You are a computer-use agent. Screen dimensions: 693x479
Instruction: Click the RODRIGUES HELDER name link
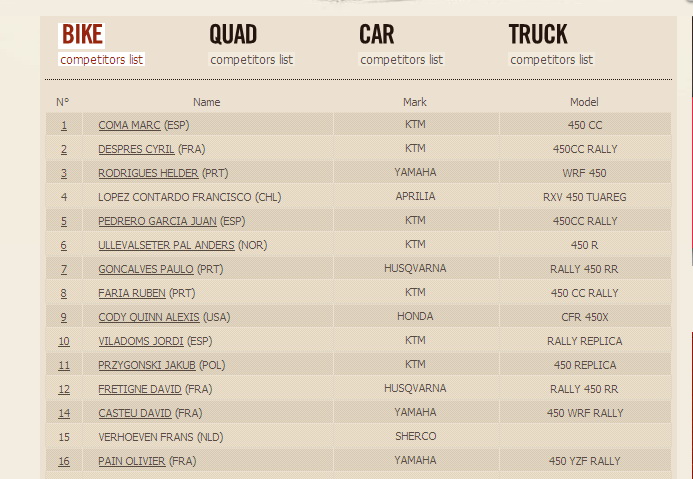(x=148, y=173)
